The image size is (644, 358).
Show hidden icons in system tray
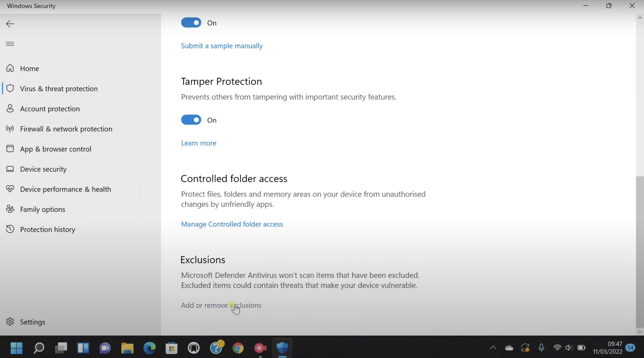(x=493, y=348)
